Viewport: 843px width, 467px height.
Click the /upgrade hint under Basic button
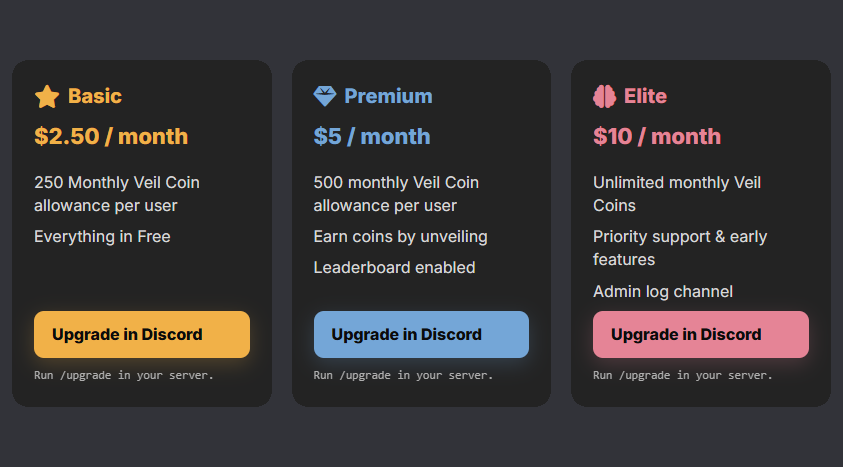pyautogui.click(x=124, y=376)
